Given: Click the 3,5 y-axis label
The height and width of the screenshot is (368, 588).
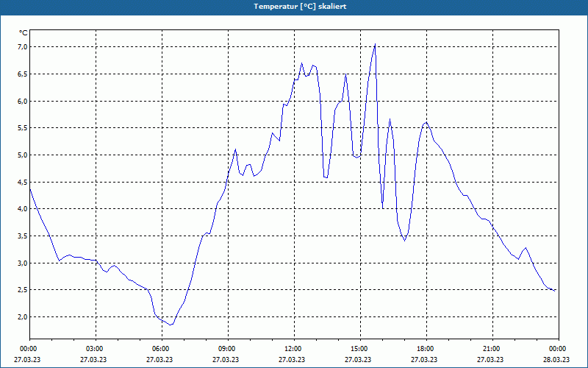Looking at the screenshot, I should [x=23, y=236].
